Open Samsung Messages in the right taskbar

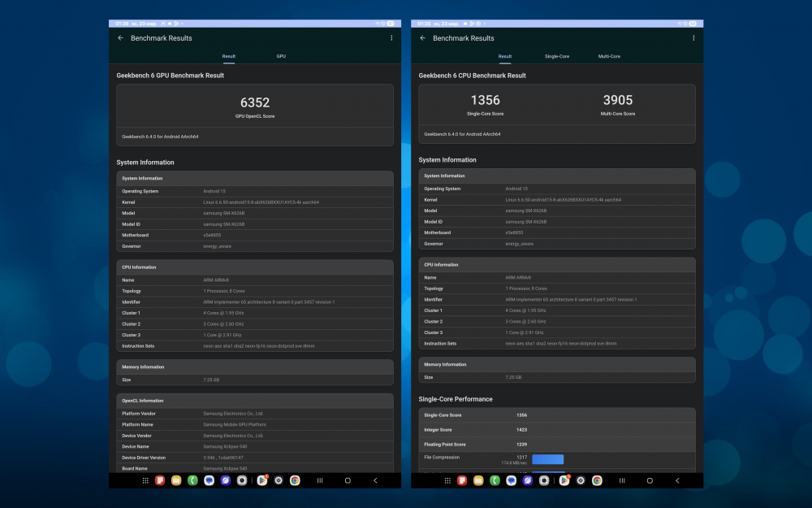[511, 480]
